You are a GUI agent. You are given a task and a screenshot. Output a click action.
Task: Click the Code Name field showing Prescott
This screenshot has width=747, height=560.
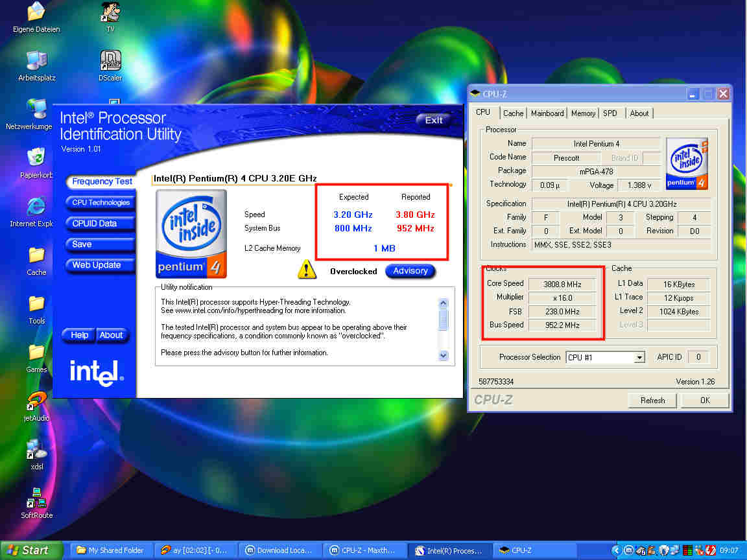coord(566,157)
